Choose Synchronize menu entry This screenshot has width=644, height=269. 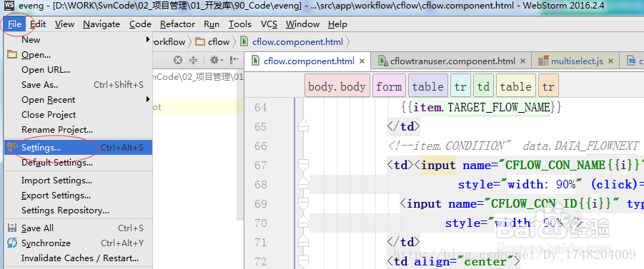pos(78,243)
